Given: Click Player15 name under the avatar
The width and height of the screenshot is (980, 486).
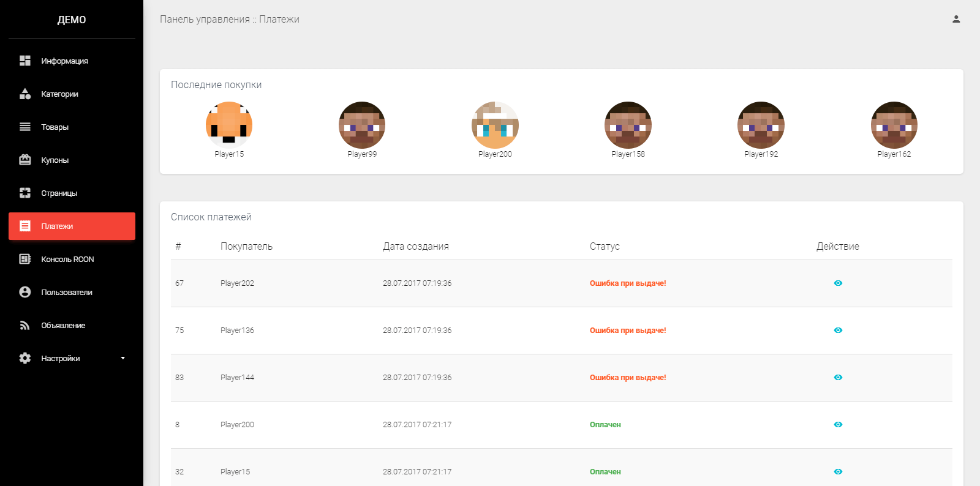Looking at the screenshot, I should tap(229, 154).
